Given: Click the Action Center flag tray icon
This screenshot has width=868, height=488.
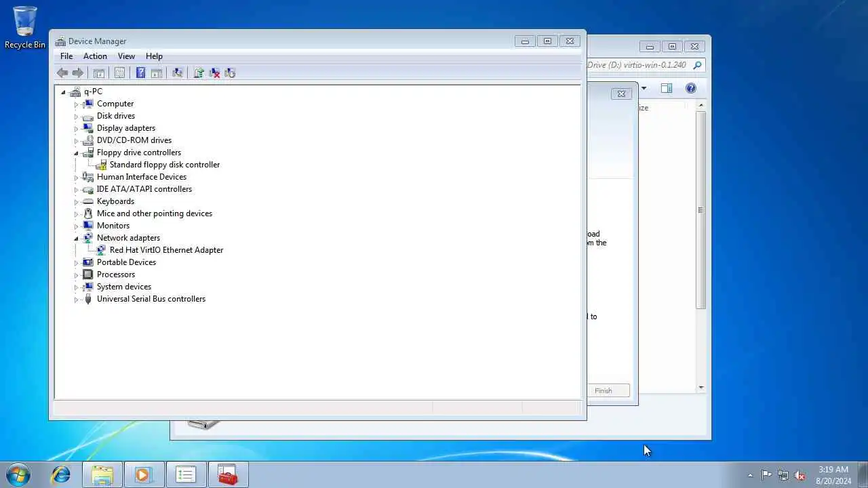Looking at the screenshot, I should point(766,475).
